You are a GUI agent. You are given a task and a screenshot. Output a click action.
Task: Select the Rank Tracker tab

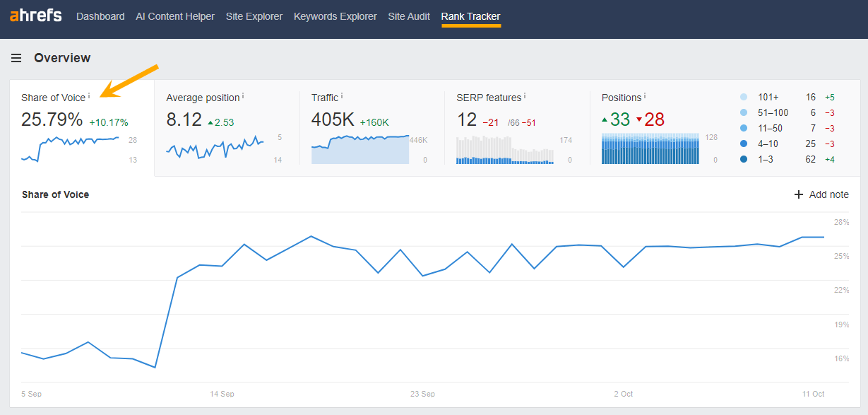tap(470, 16)
